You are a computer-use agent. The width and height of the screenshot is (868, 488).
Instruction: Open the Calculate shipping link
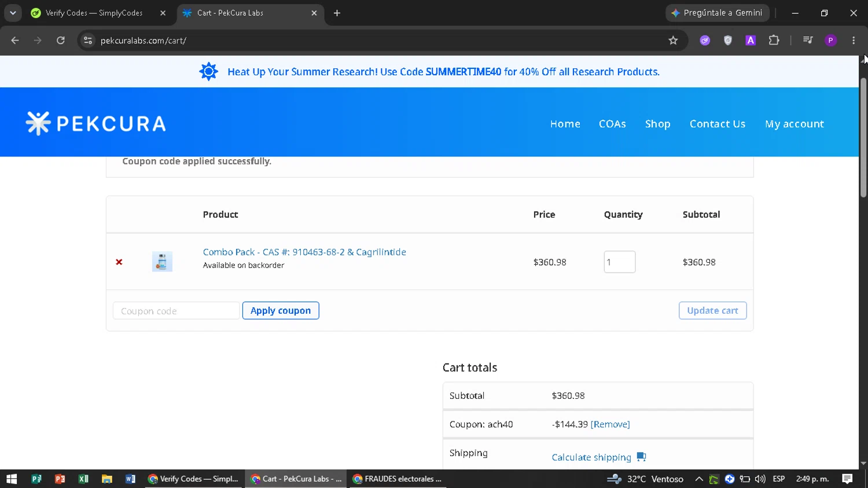[x=591, y=457]
